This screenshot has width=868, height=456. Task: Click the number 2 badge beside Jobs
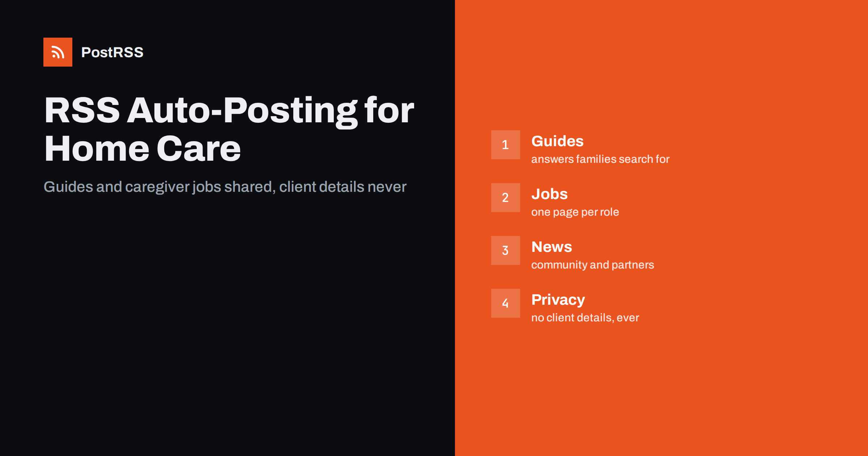[506, 198]
